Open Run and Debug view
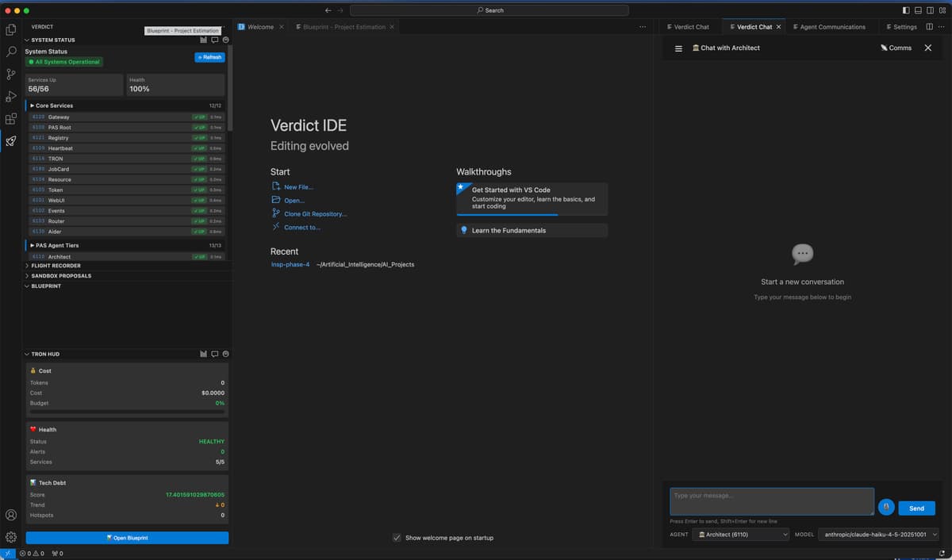The height and width of the screenshot is (560, 952). [x=11, y=96]
